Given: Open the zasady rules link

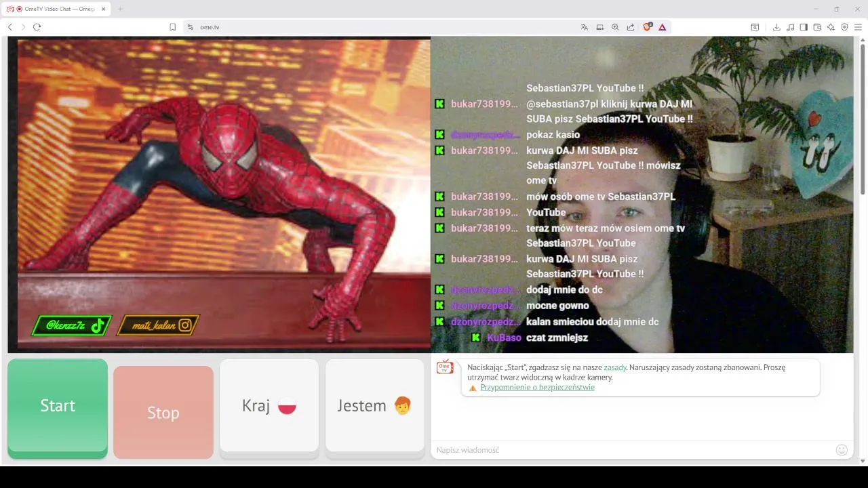Looking at the screenshot, I should 614,367.
